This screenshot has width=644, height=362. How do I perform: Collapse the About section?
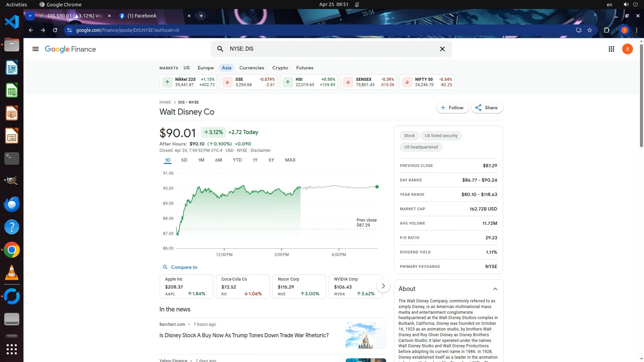click(495, 289)
